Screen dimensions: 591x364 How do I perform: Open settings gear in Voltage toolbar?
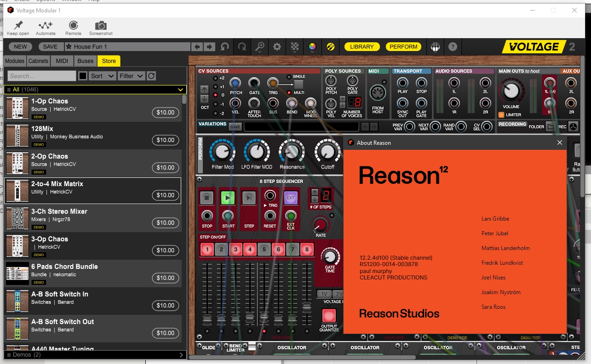coord(277,46)
